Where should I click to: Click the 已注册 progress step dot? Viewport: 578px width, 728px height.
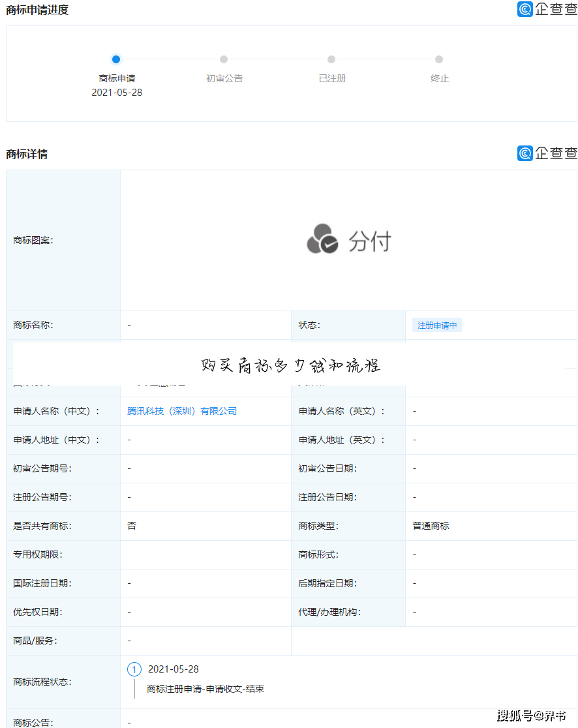(x=331, y=59)
